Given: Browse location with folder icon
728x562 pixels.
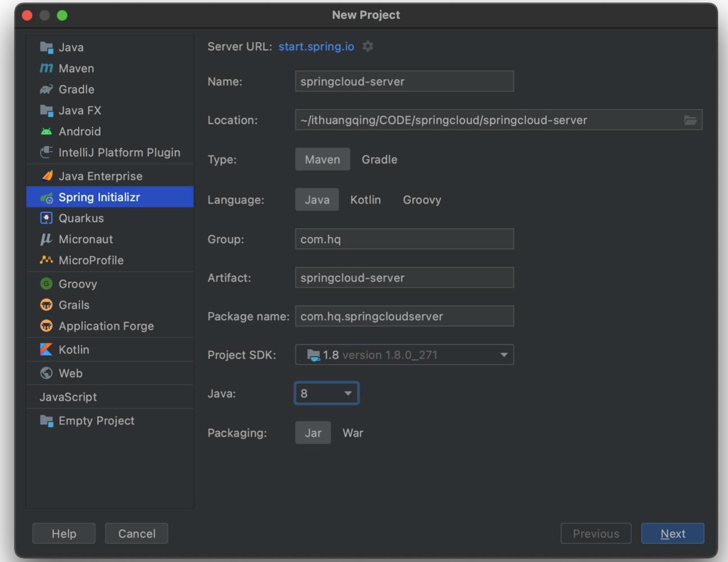Looking at the screenshot, I should 690,120.
